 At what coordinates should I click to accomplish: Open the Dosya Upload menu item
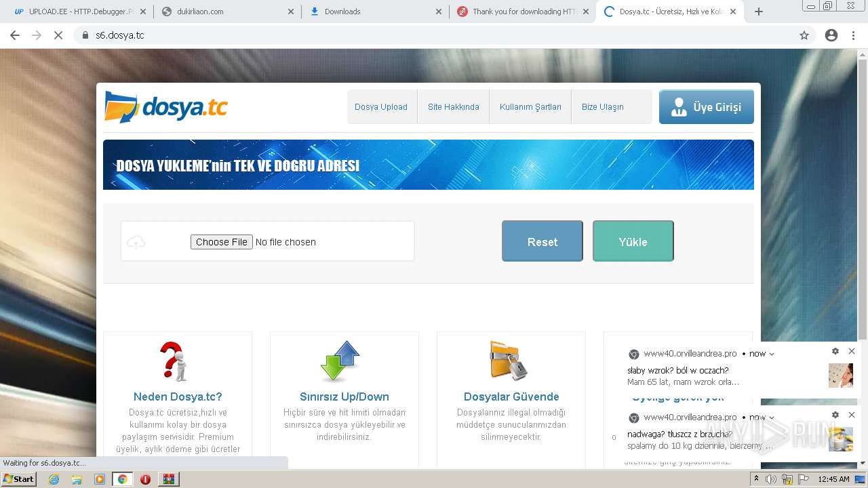pyautogui.click(x=381, y=107)
